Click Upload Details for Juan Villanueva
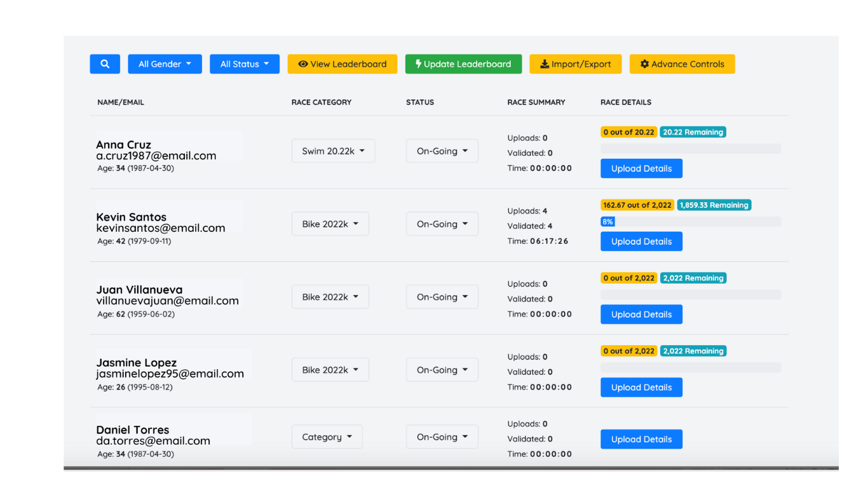The width and height of the screenshot is (868, 488). pyautogui.click(x=641, y=315)
